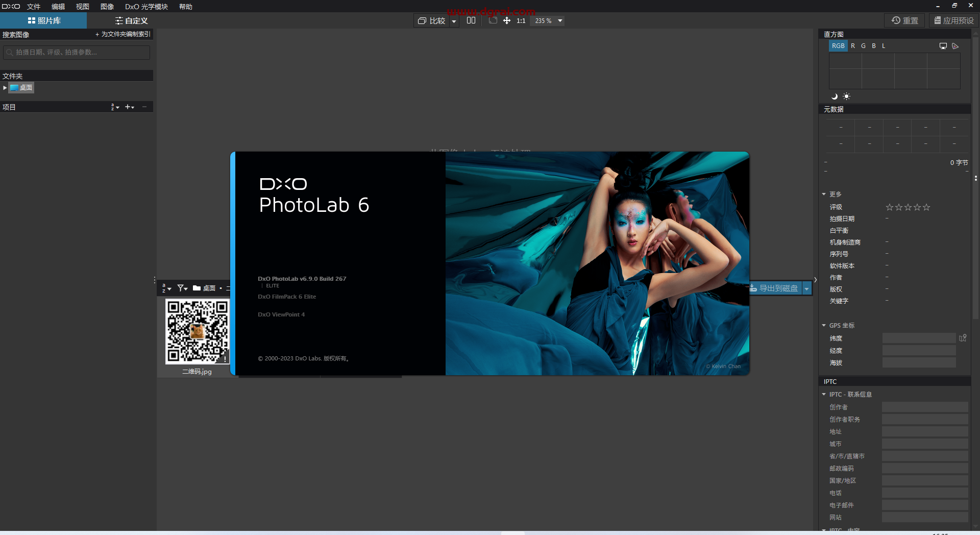Toggle the shadow clipping moon icon
Screen dimensions: 980x535
tap(835, 96)
